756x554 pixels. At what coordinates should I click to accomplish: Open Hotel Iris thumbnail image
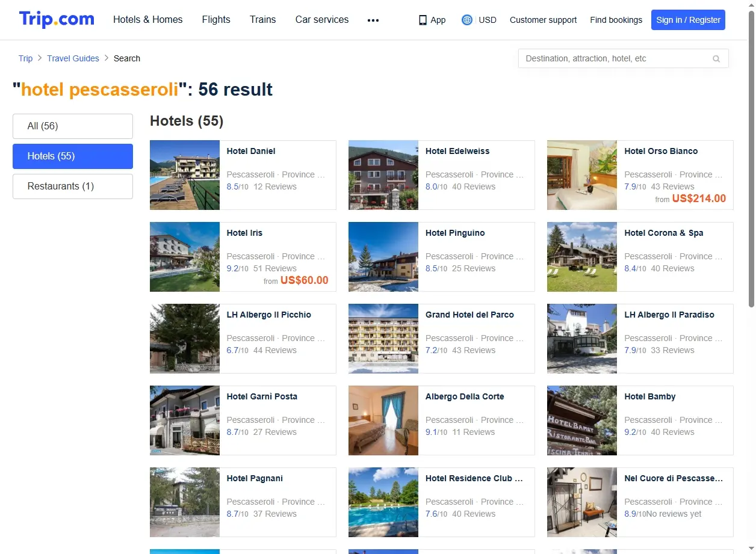(x=185, y=257)
